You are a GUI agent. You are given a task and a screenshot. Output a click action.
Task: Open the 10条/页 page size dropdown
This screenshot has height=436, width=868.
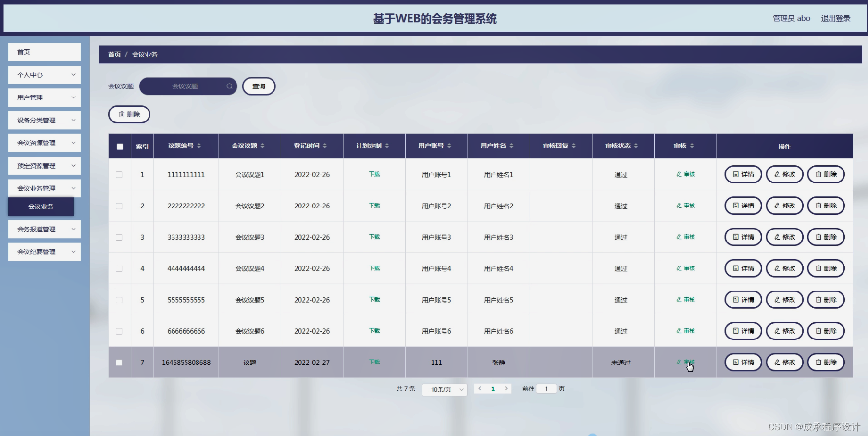pyautogui.click(x=444, y=389)
